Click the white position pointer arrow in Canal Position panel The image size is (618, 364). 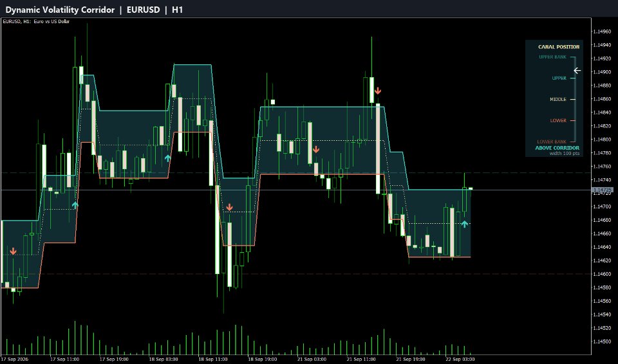(577, 71)
